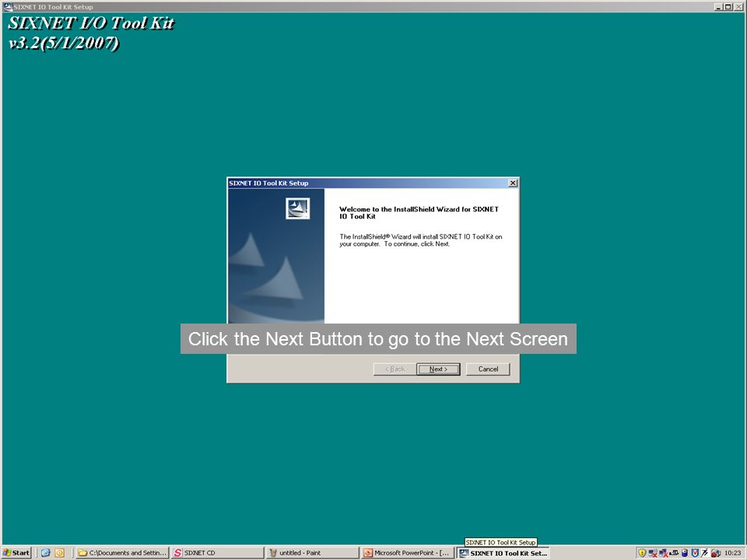Image resolution: width=747 pixels, height=560 pixels.
Task: Click Safely Remove Hardware tray icon
Action: click(674, 553)
